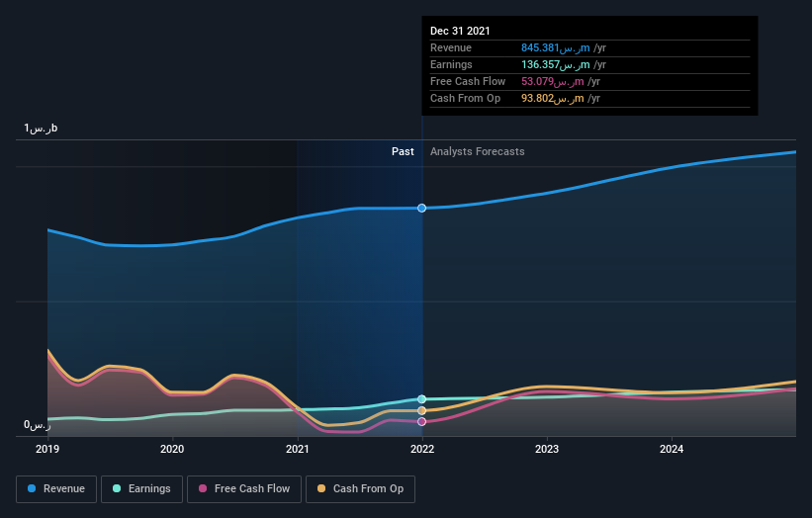The height and width of the screenshot is (518, 812).
Task: Select the 2022 x-axis label
Action: [422, 449]
